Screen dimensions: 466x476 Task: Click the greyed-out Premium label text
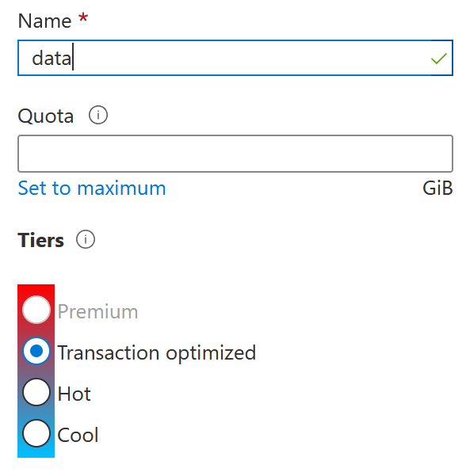tap(97, 312)
